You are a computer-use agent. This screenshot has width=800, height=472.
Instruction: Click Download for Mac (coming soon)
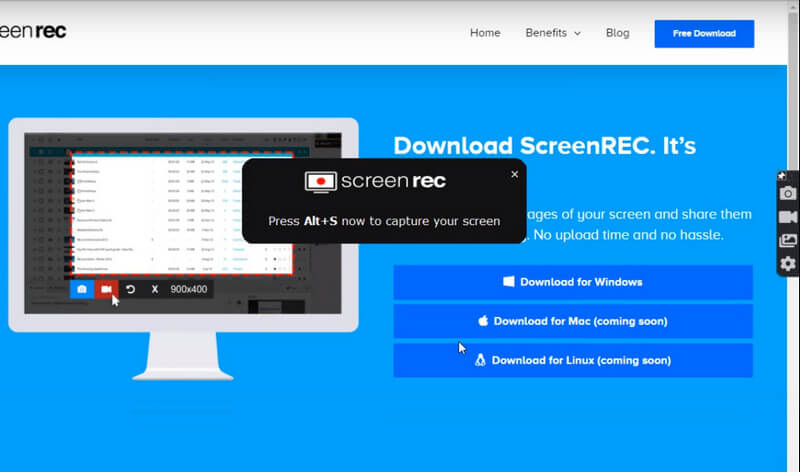pyautogui.click(x=573, y=321)
